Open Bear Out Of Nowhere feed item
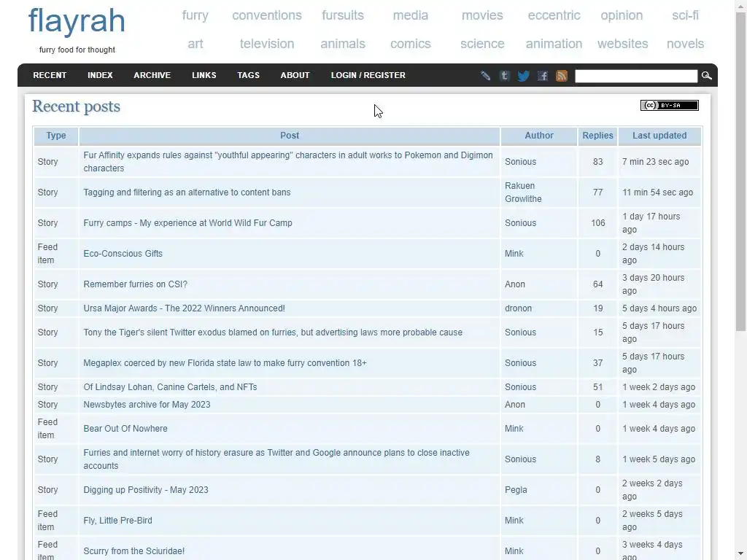Image resolution: width=747 pixels, height=560 pixels. (125, 429)
